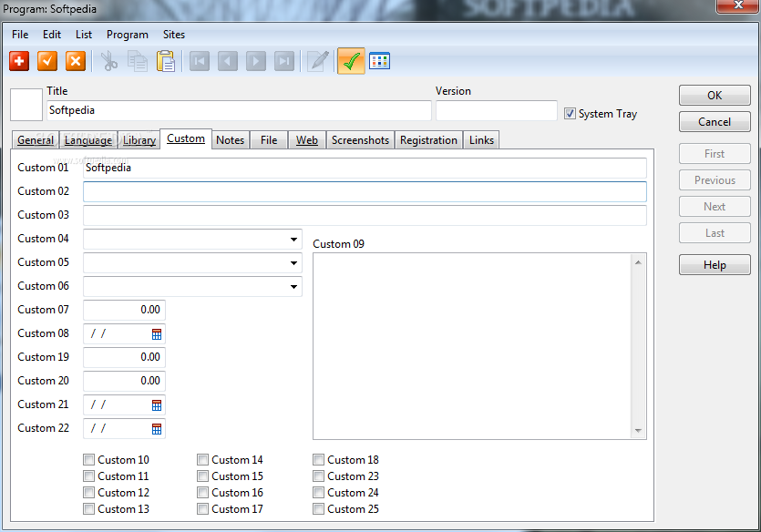Viewport: 761px width, 532px height.
Task: Click the Cancel button
Action: click(715, 122)
